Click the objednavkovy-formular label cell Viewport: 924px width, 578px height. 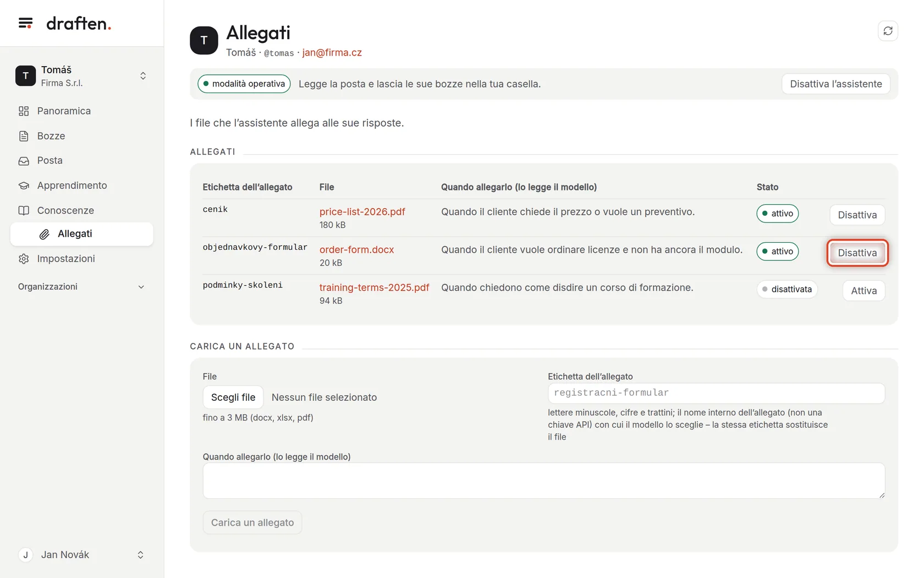(x=255, y=247)
